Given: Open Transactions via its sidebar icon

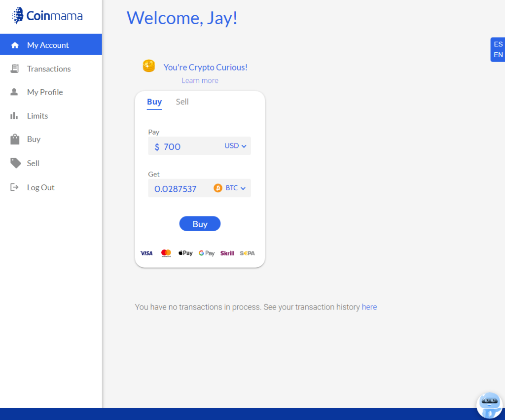Looking at the screenshot, I should coord(14,68).
